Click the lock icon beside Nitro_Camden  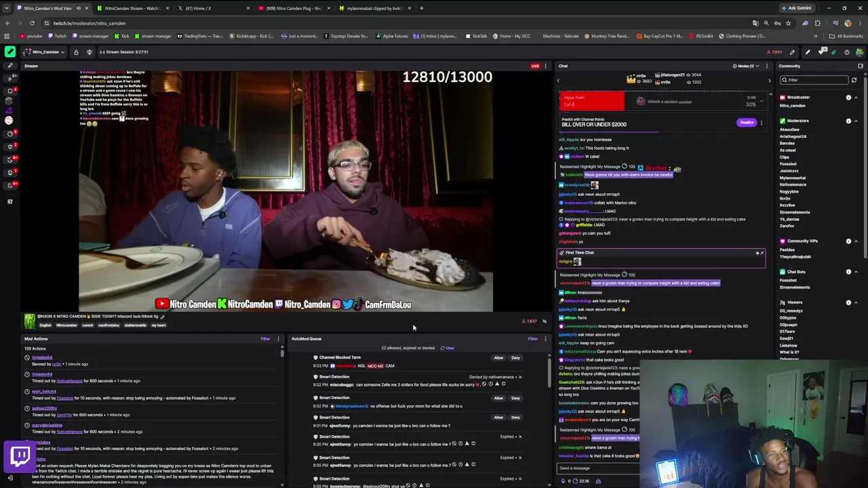coord(76,52)
